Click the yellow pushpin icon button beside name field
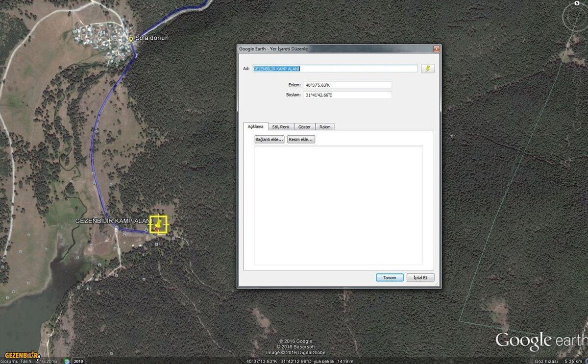Screen dimensions: 588x364 click(x=427, y=69)
